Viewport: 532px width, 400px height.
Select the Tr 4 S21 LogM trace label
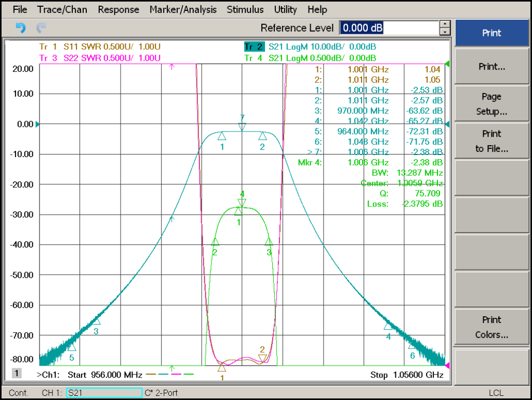coord(310,58)
